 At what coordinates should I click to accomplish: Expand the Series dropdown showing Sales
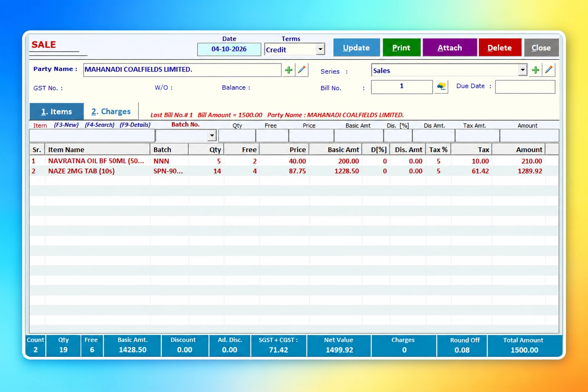[523, 70]
